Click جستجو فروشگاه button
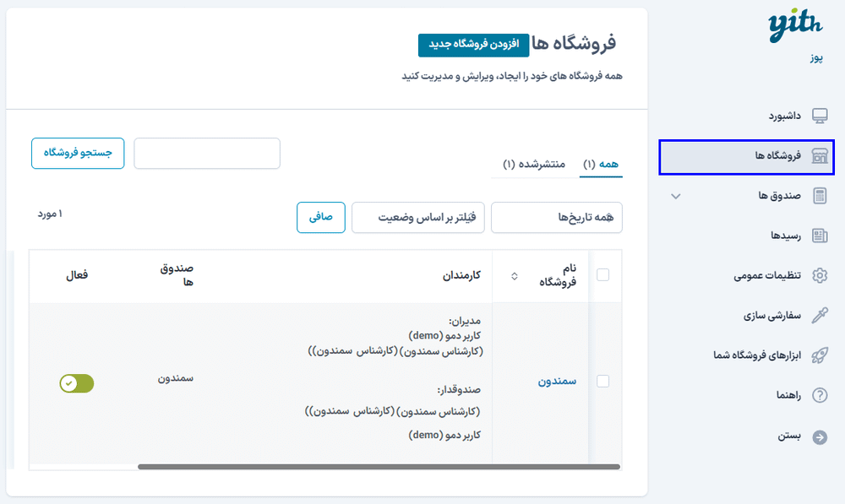Screen dimensions: 845x504 click(x=78, y=154)
